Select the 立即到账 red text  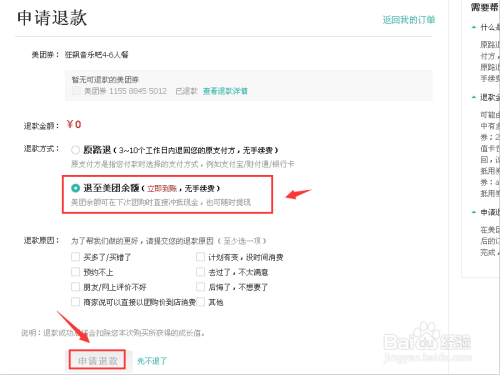(162, 189)
